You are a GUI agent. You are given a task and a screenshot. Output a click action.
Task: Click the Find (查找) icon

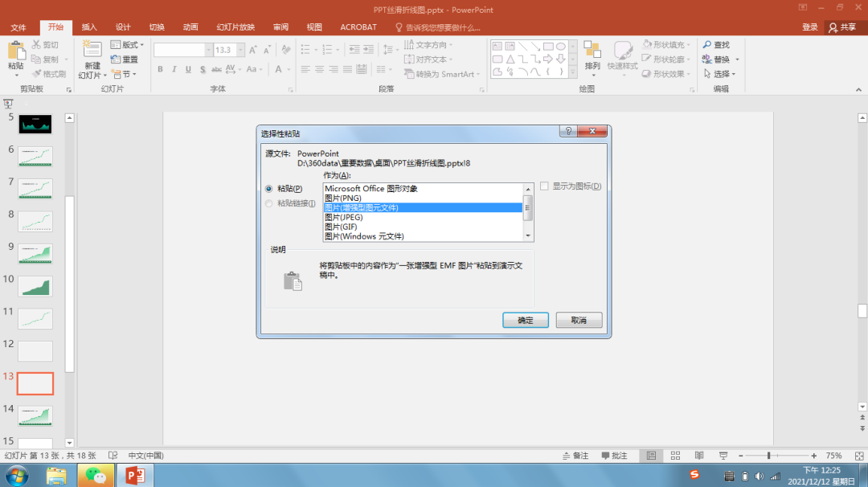(x=707, y=45)
